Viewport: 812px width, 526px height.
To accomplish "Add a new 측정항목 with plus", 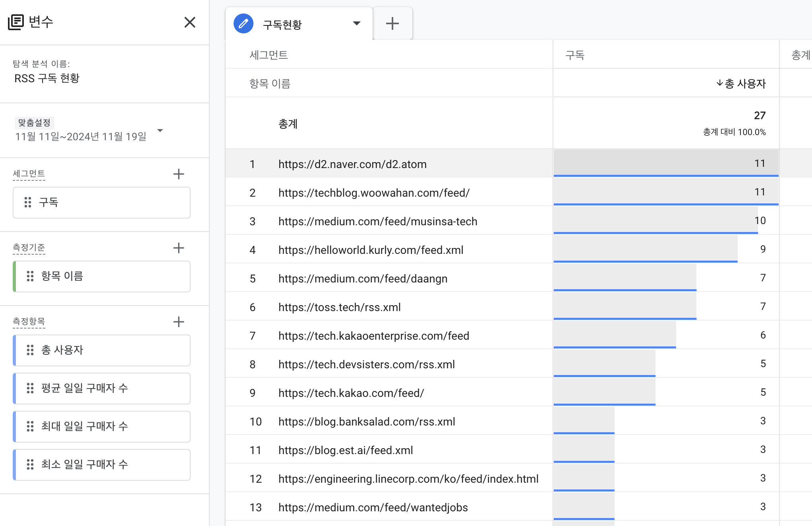I will [x=179, y=322].
